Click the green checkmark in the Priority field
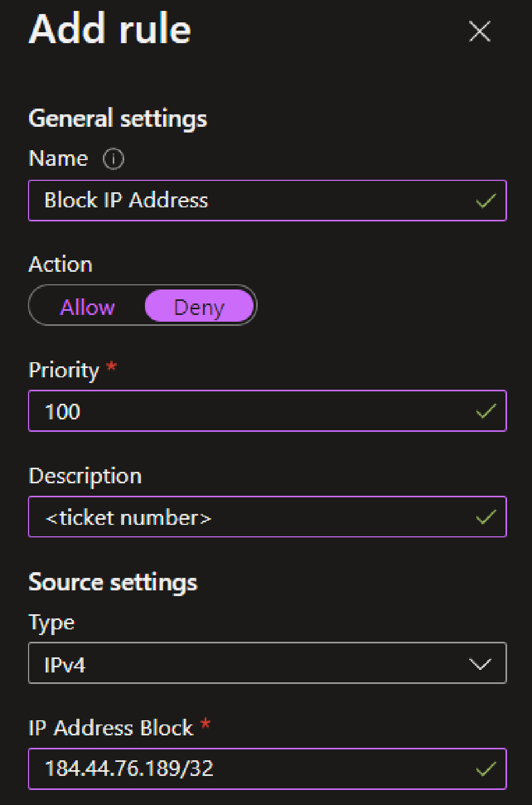 tap(486, 412)
